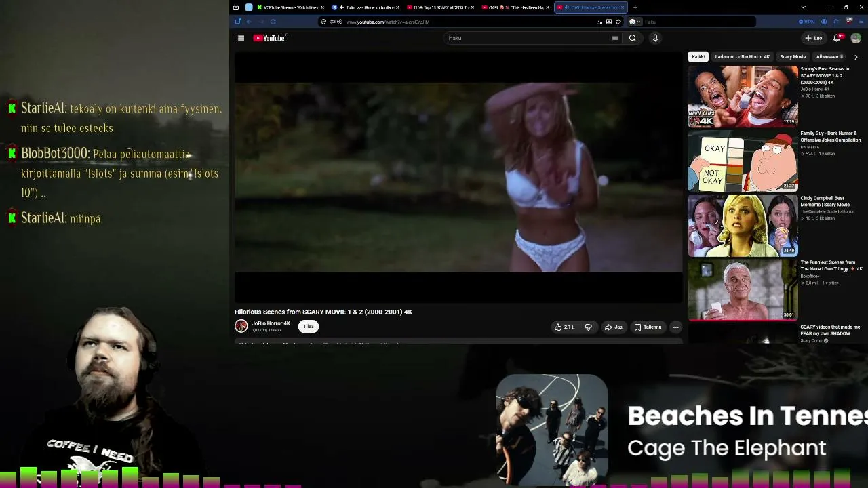The height and width of the screenshot is (488, 868).
Task: Open JoBlo Horror 4K channel name link
Action: pyautogui.click(x=271, y=323)
